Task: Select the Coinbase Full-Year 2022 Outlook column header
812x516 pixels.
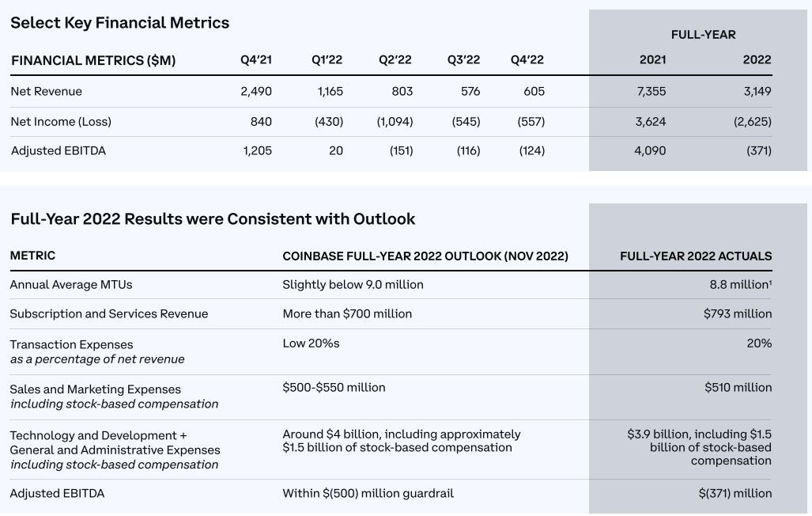Action: click(x=425, y=256)
